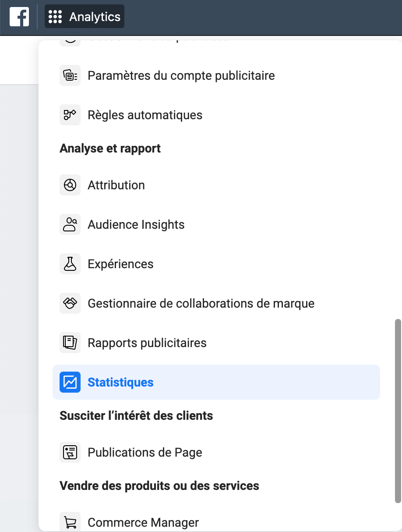Screen dimensions: 402x532
Task: Select the Règles automatiques icon
Action: [70, 115]
